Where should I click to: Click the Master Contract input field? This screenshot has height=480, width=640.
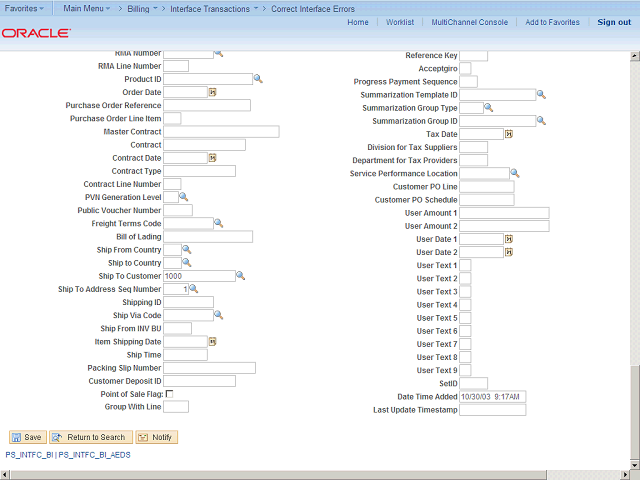click(x=221, y=131)
